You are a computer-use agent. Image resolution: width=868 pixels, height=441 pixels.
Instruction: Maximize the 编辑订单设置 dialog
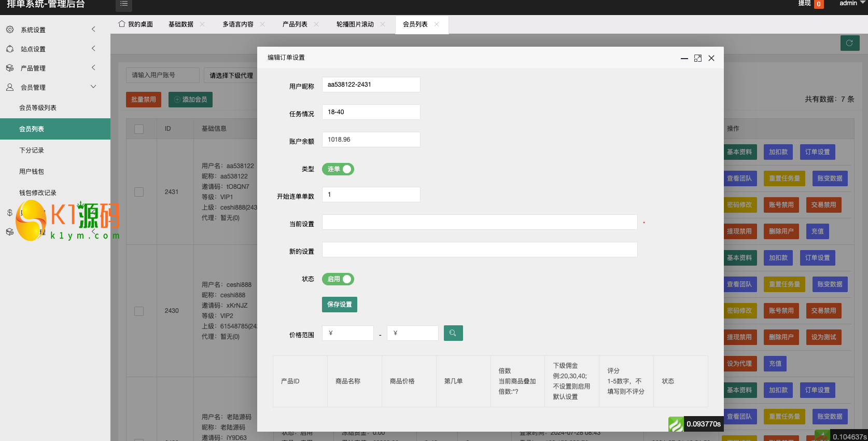point(697,58)
